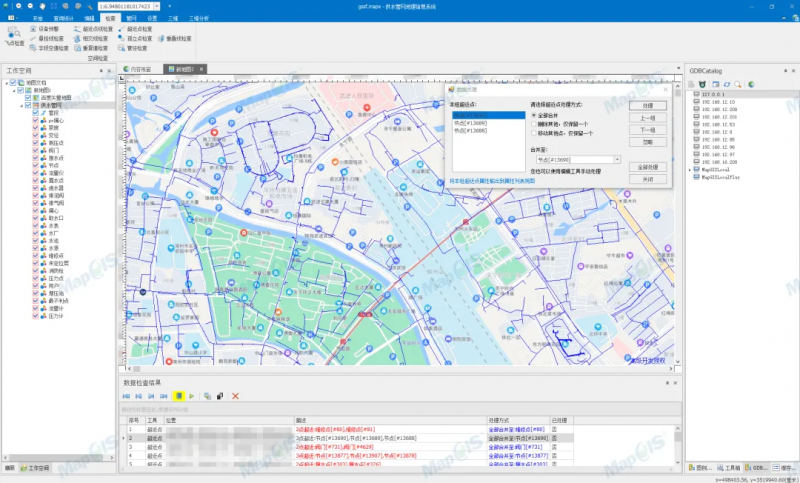Jump to first record in check results
800x483 pixels.
(127, 397)
